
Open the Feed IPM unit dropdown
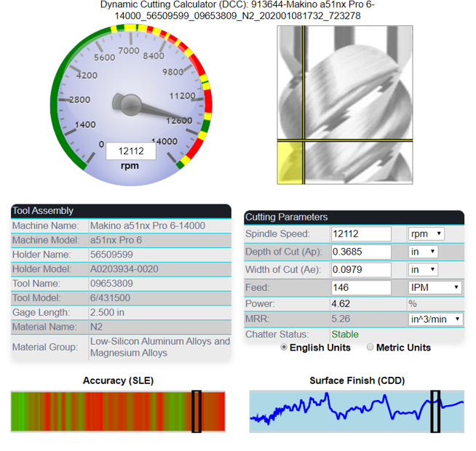pyautogui.click(x=435, y=287)
